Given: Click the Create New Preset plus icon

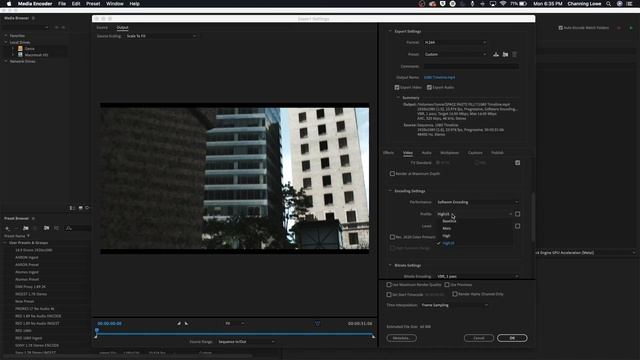Looking at the screenshot, I should click(x=7, y=228).
